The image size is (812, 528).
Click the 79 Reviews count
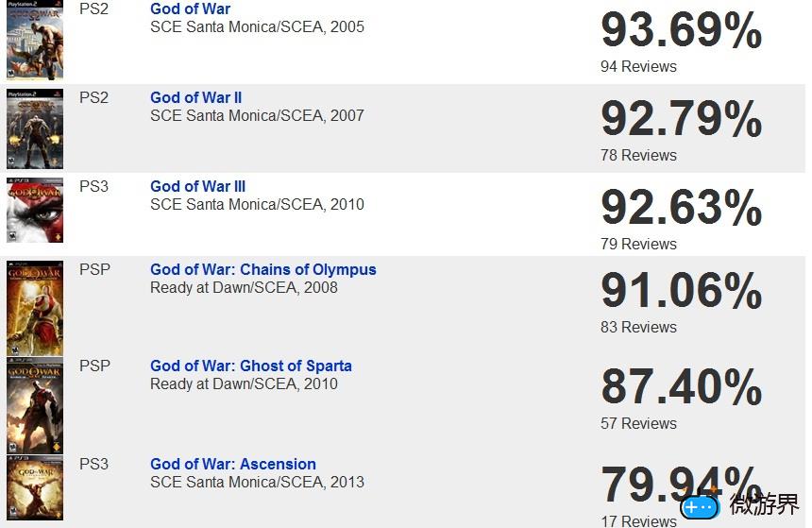click(638, 244)
